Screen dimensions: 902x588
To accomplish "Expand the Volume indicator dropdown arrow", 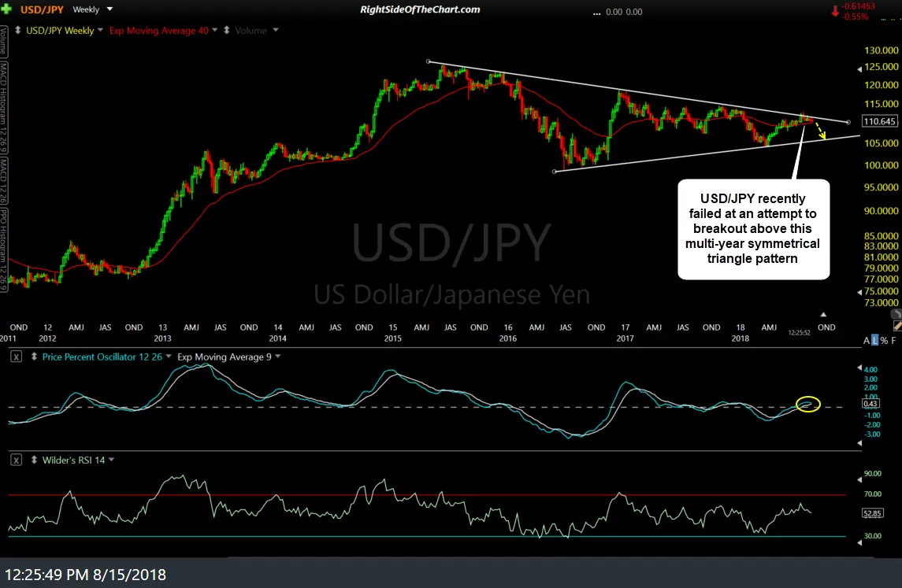I will pyautogui.click(x=276, y=30).
